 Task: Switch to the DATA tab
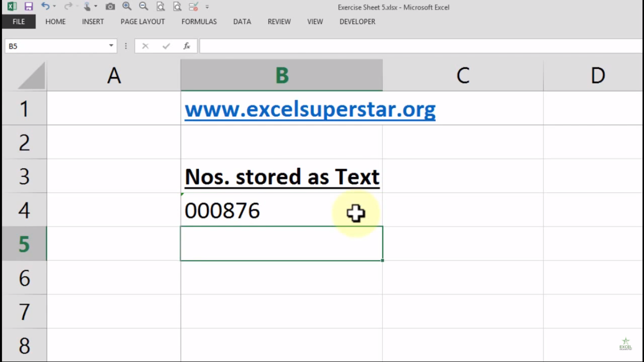tap(242, 22)
